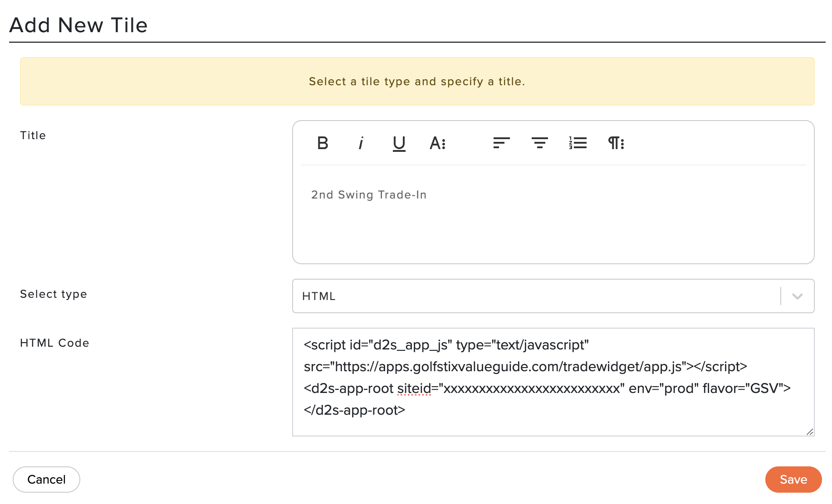Click into the title text area
This screenshot has height=504, width=832.
tap(553, 213)
